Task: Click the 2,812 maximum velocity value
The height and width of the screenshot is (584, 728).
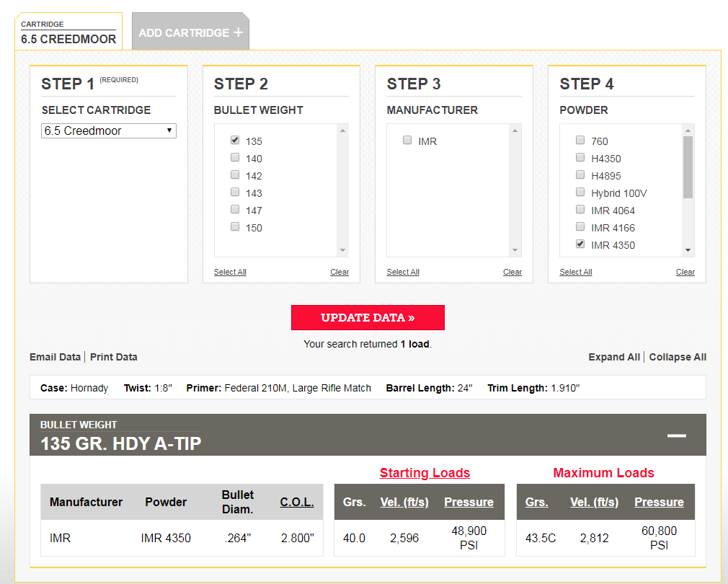Action: tap(594, 538)
